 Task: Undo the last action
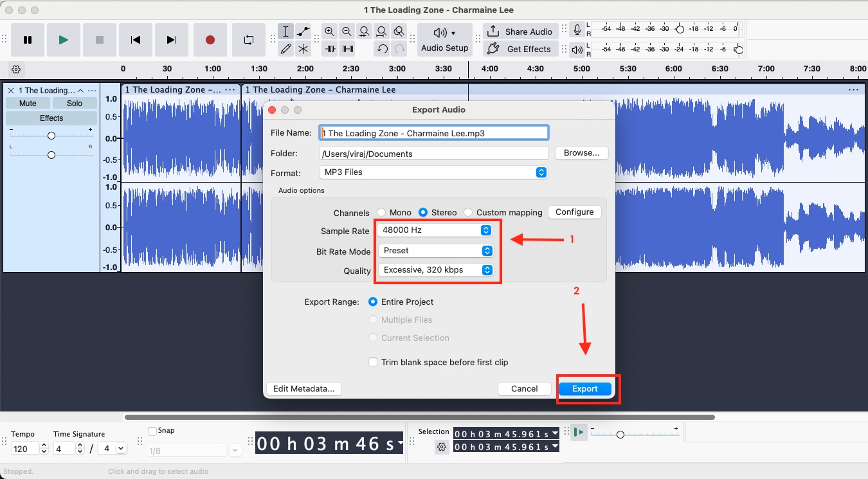[381, 48]
